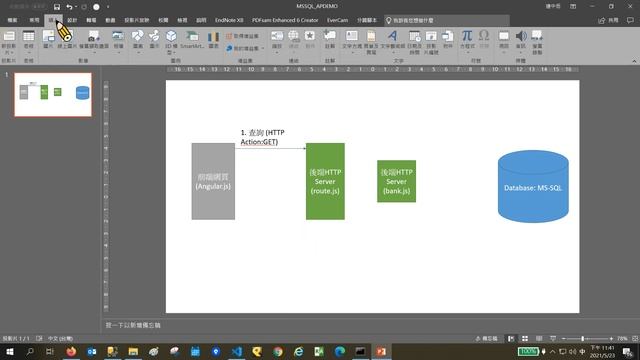Open Header and Footer icon

click(371, 36)
